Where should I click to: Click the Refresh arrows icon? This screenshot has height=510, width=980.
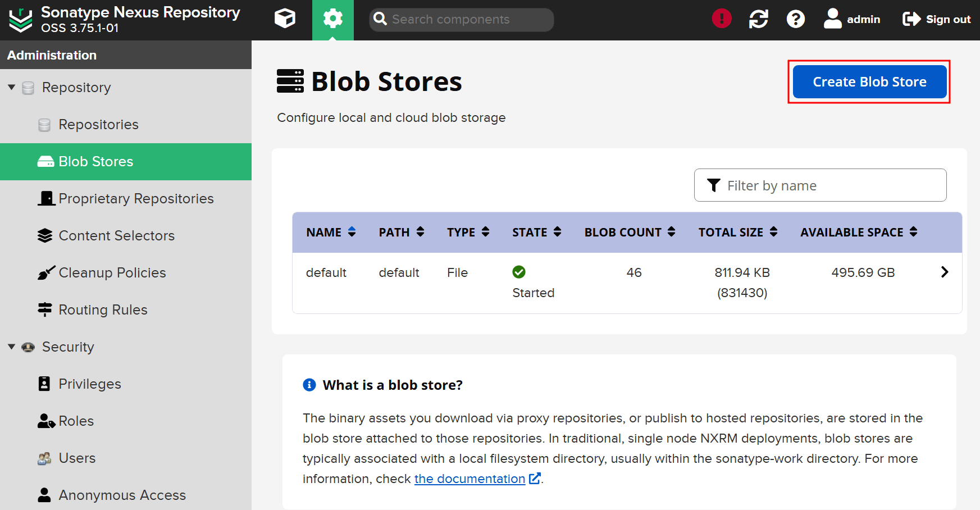coord(758,19)
